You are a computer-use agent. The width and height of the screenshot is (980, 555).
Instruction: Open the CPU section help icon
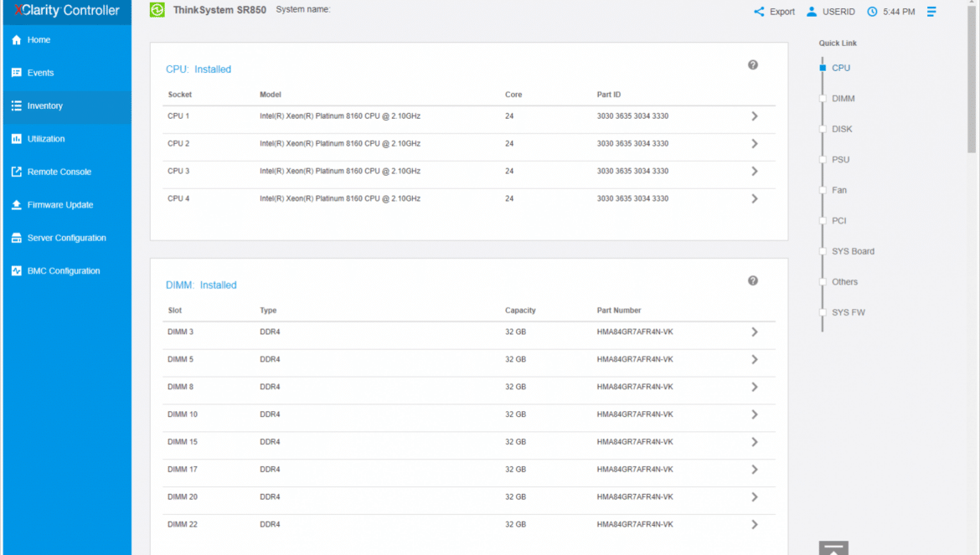point(752,65)
